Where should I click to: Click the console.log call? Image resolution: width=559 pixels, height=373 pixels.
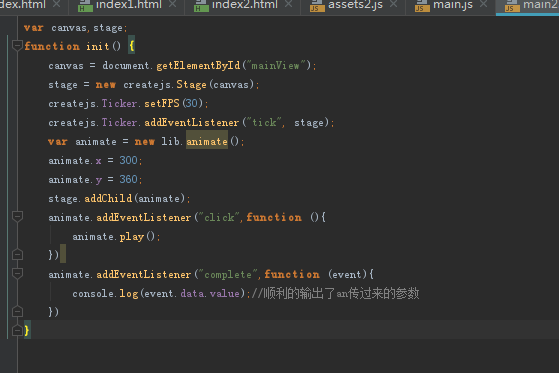(x=105, y=293)
